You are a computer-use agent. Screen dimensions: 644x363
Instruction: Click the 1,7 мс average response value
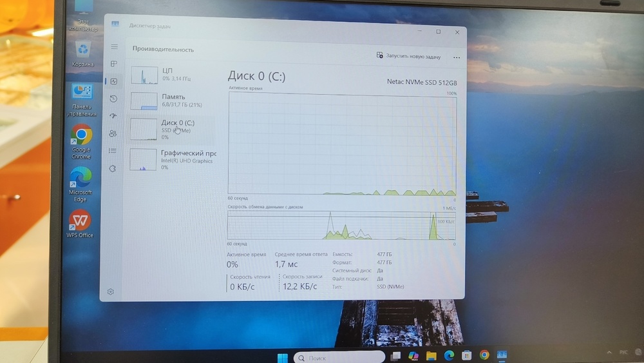pos(287,264)
